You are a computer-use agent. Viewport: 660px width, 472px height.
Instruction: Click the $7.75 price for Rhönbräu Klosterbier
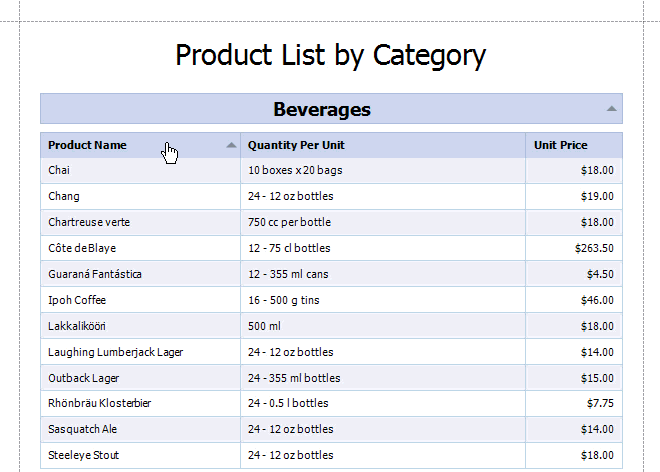(x=599, y=404)
